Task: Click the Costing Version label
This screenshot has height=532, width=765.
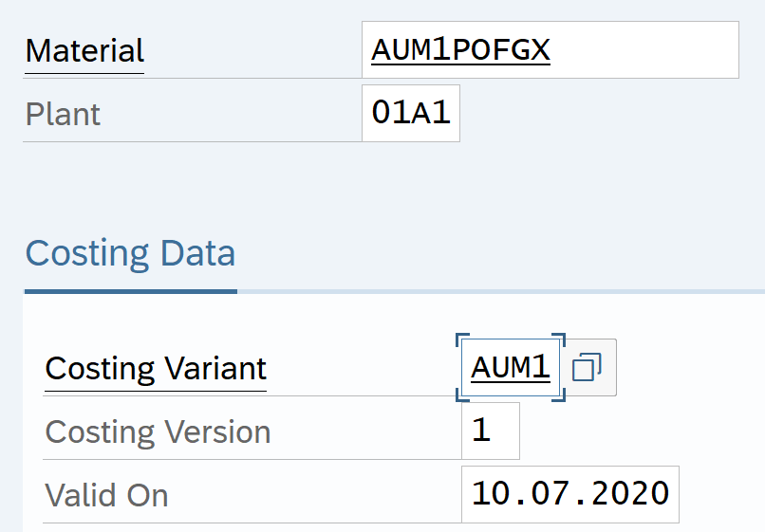Action: click(x=158, y=431)
